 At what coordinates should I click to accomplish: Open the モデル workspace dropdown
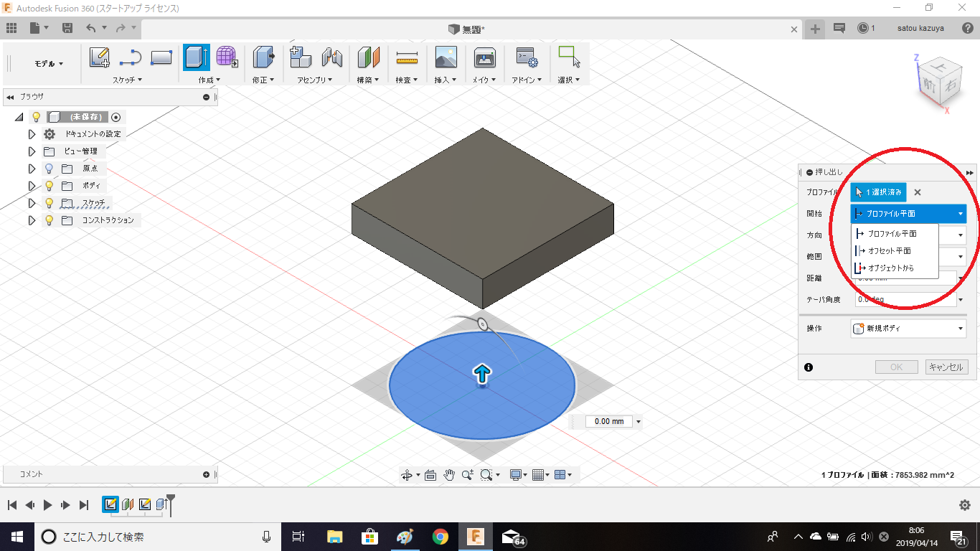coord(49,64)
